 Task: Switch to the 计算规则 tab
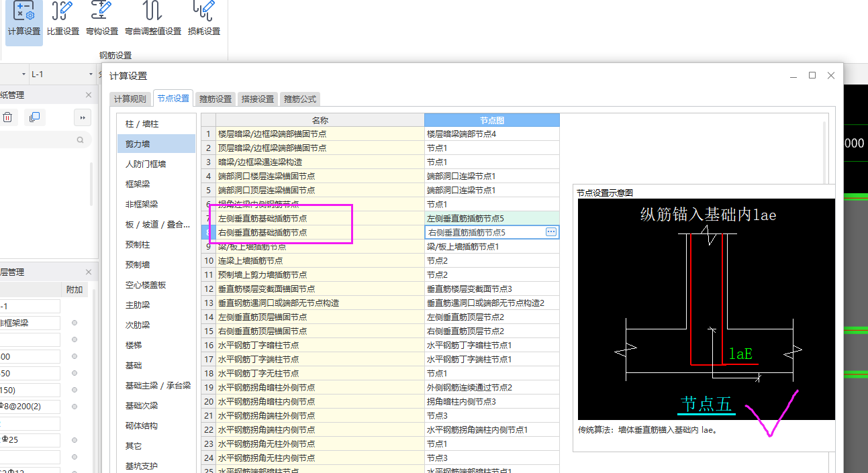coord(130,99)
